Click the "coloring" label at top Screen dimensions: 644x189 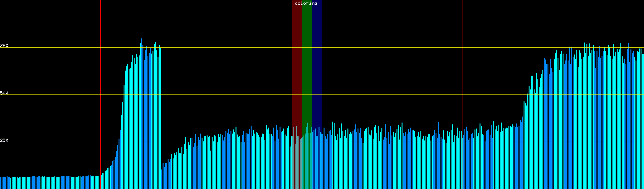click(x=306, y=3)
